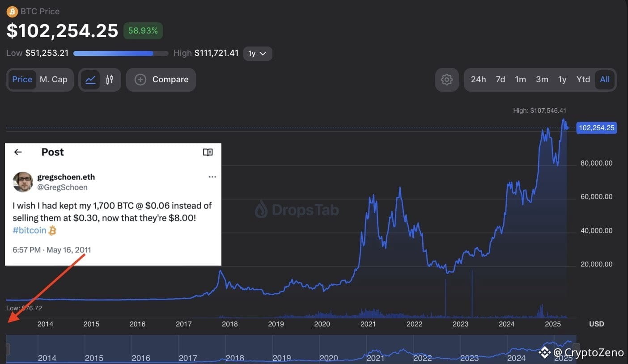This screenshot has height=364, width=628.
Task: Click the right handle of range navigator
Action: [x=576, y=348]
